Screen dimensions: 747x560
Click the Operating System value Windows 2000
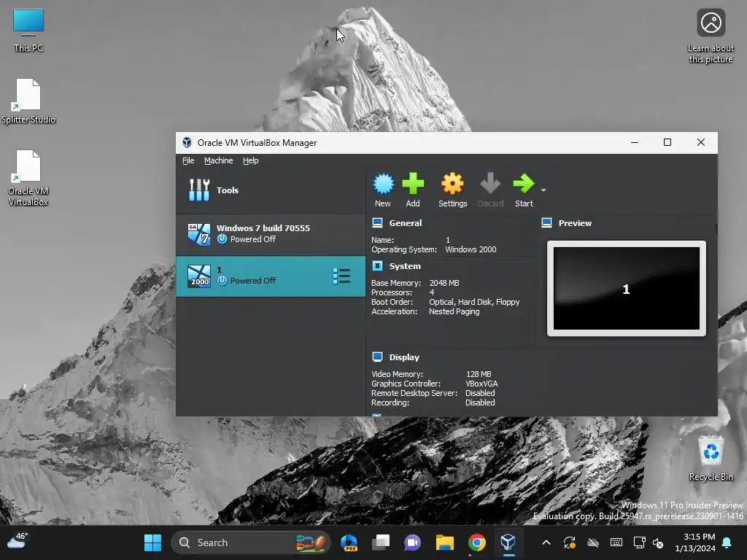471,249
